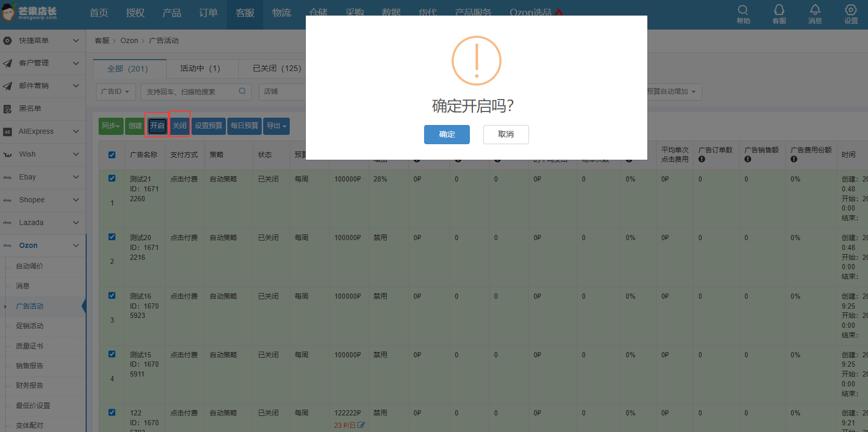The height and width of the screenshot is (432, 868).
Task: Click the 每日预算 button
Action: pyautogui.click(x=245, y=126)
